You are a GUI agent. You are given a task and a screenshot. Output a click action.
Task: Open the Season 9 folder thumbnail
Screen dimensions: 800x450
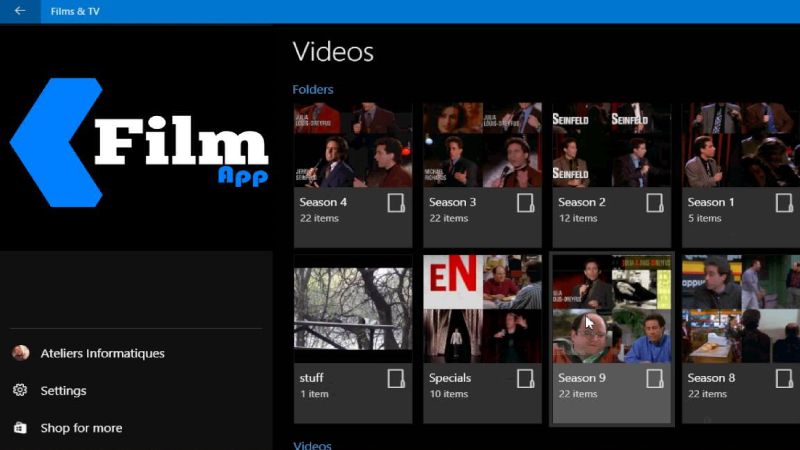[612, 309]
